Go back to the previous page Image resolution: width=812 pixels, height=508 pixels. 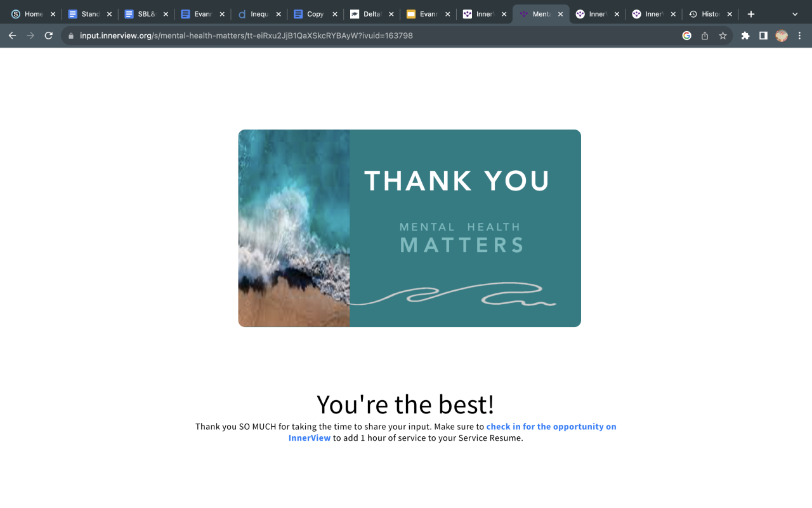click(x=12, y=36)
